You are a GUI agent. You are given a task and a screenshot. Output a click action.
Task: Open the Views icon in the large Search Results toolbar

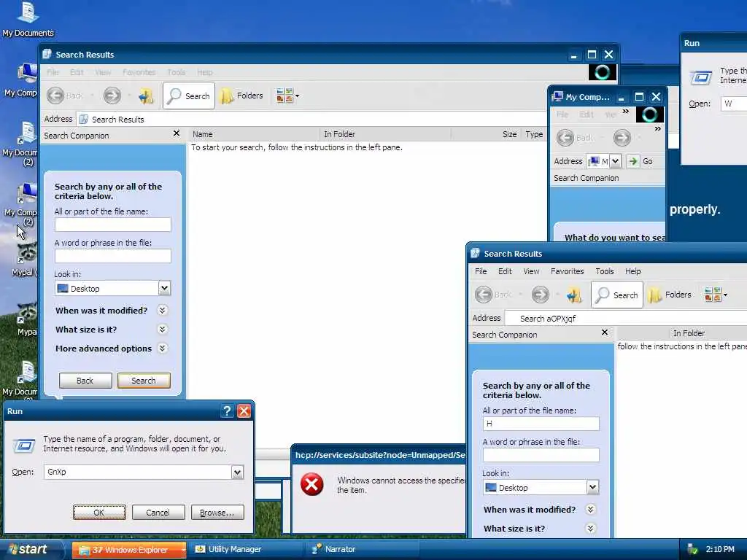(287, 96)
